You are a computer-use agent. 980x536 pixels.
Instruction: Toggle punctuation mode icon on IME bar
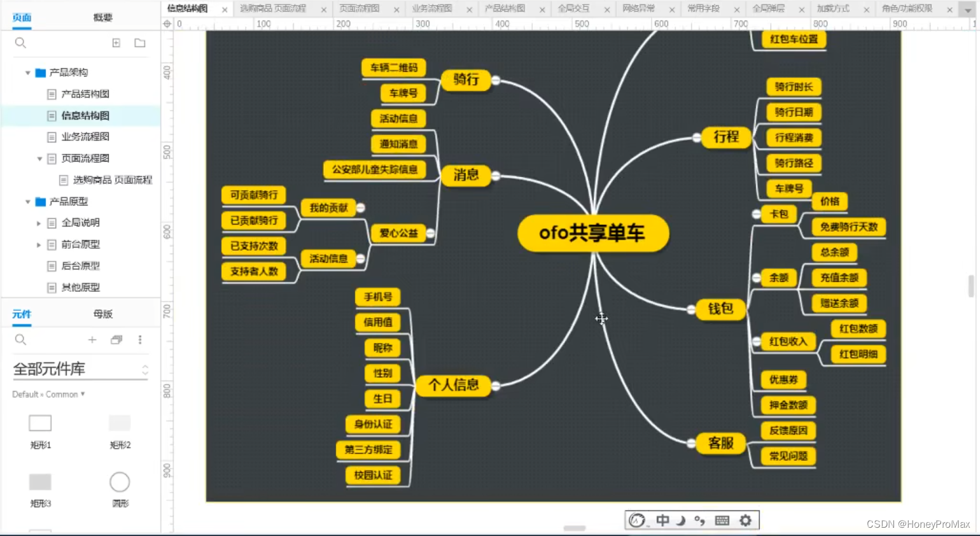click(x=699, y=520)
